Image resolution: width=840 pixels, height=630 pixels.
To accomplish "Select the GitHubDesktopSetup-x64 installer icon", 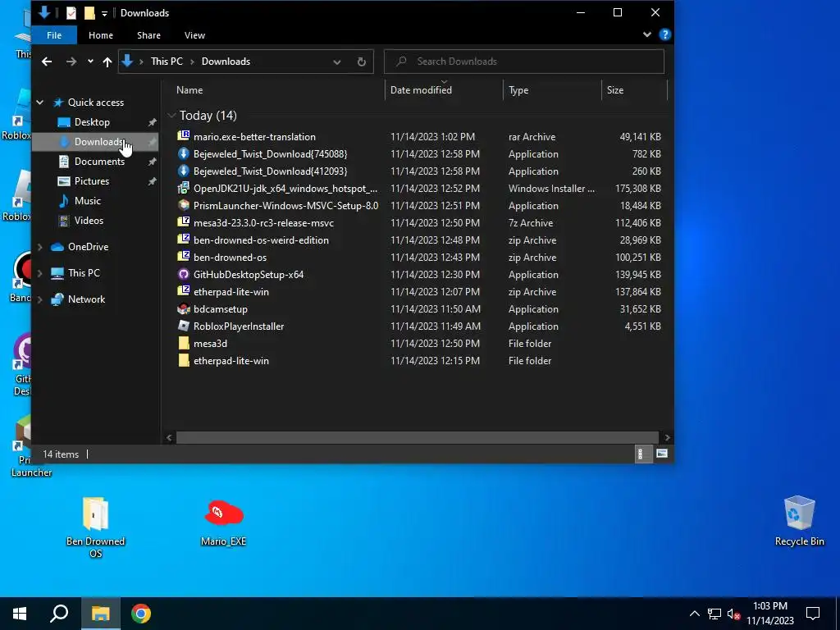I will tap(184, 274).
